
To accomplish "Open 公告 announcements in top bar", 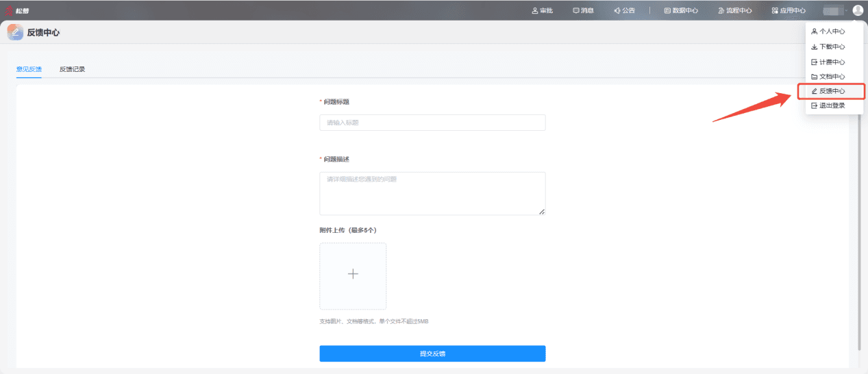I will click(624, 10).
